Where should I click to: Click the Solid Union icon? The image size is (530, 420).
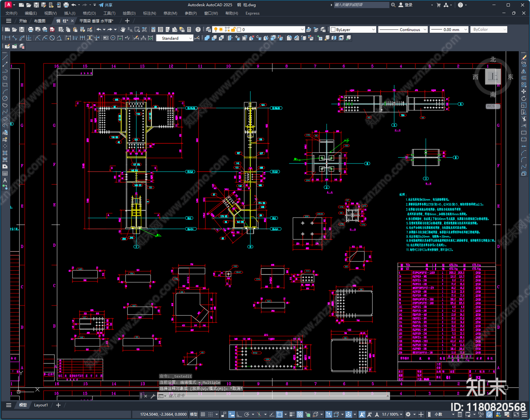(x=207, y=38)
